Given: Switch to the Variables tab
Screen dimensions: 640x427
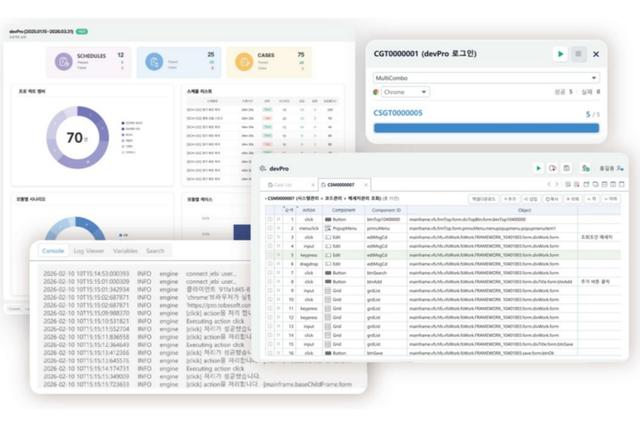Looking at the screenshot, I should (x=125, y=251).
